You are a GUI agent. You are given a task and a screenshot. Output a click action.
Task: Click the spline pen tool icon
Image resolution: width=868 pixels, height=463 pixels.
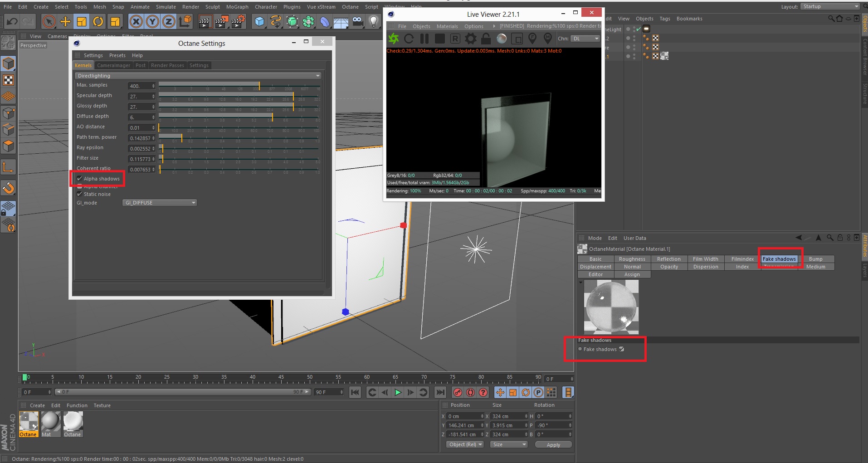(x=276, y=21)
